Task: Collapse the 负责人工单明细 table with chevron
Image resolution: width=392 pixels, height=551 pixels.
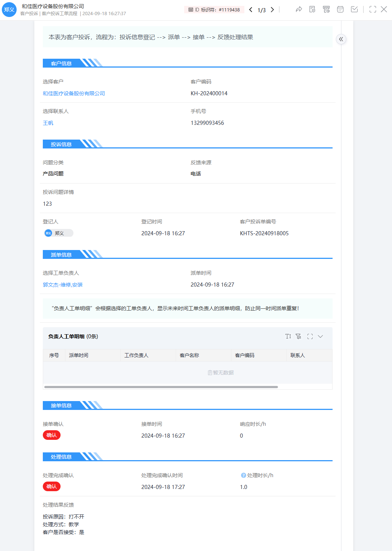Action: coord(320,336)
